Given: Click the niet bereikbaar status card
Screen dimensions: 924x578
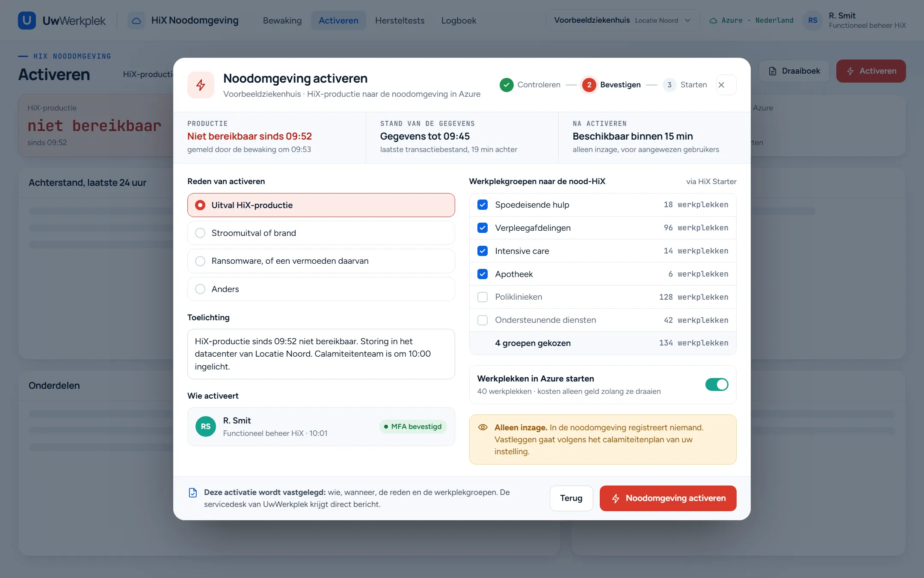Looking at the screenshot, I should pos(96,125).
